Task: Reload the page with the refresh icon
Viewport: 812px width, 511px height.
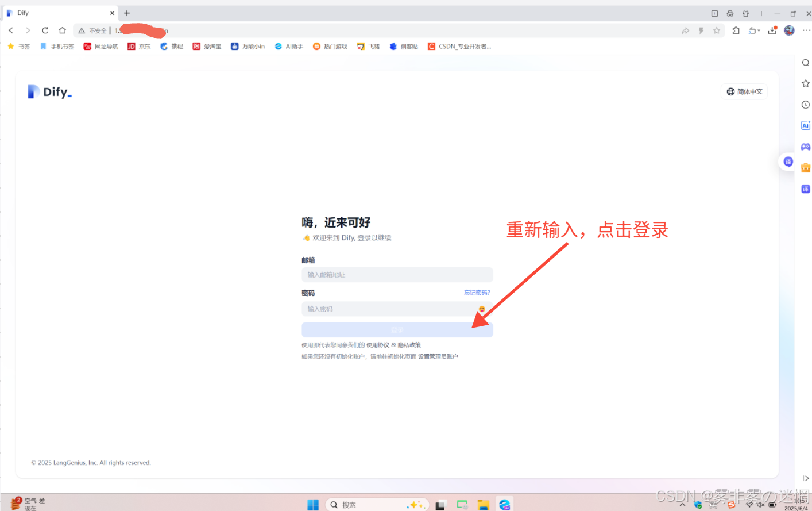Action: pyautogui.click(x=45, y=30)
